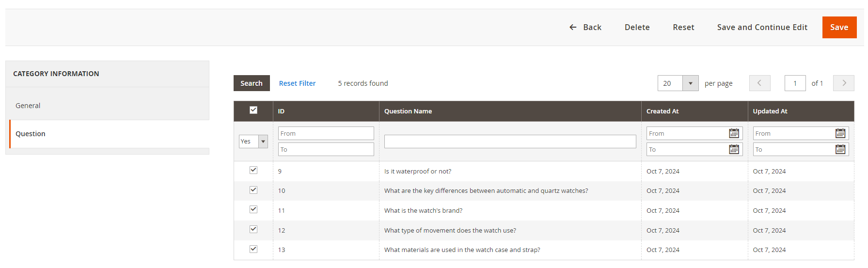Click Save and Continue Edit
Image resolution: width=868 pixels, height=268 pixels.
click(762, 27)
